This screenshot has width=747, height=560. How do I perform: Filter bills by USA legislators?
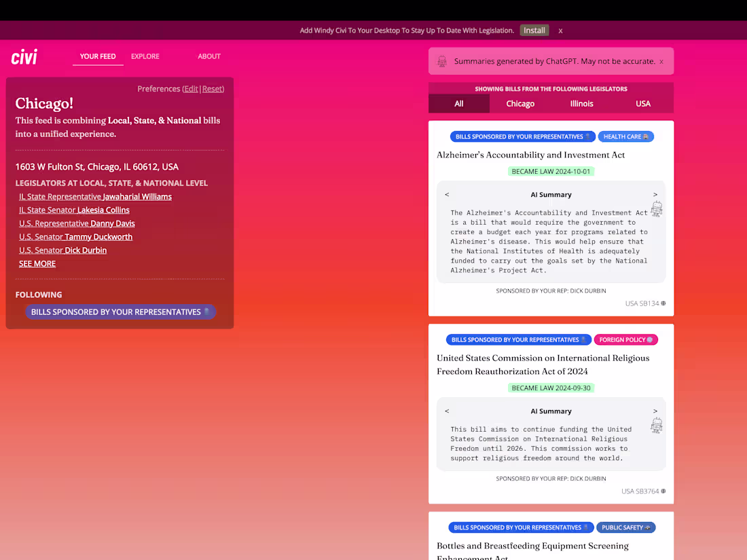643,103
